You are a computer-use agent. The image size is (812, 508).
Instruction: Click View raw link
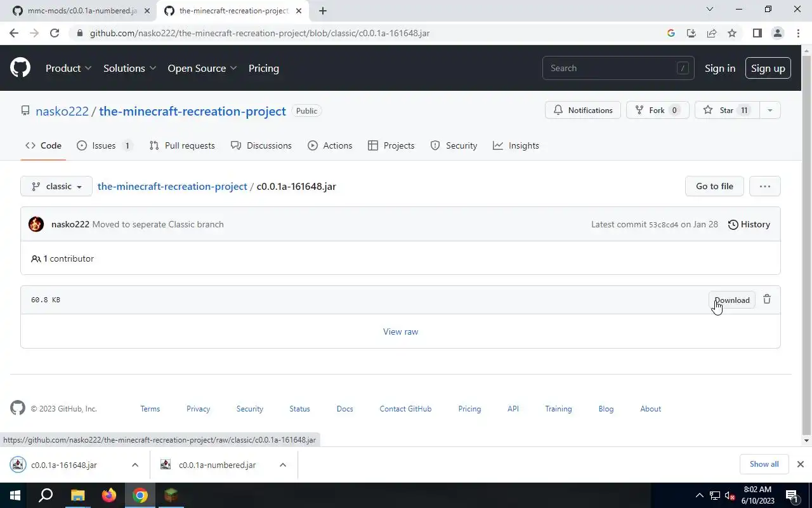pyautogui.click(x=401, y=331)
